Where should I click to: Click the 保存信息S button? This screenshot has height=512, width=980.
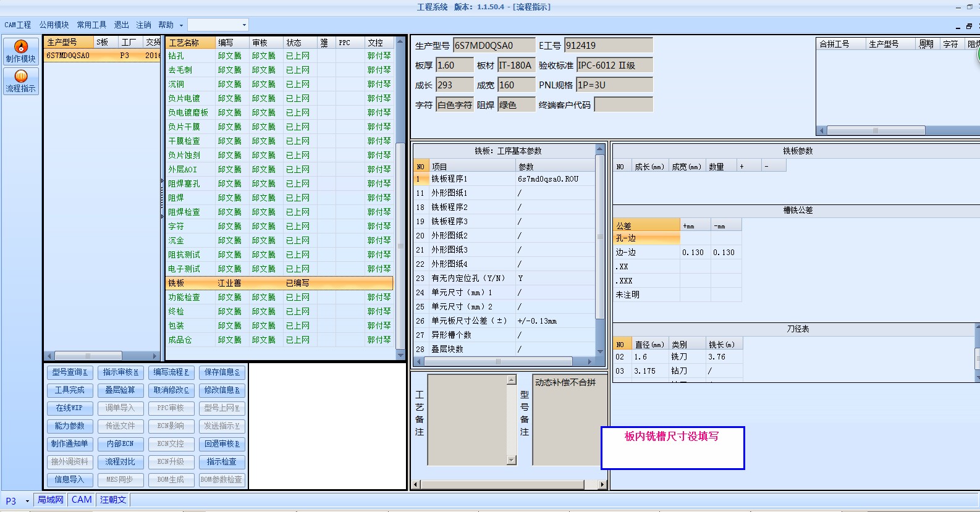(x=222, y=372)
